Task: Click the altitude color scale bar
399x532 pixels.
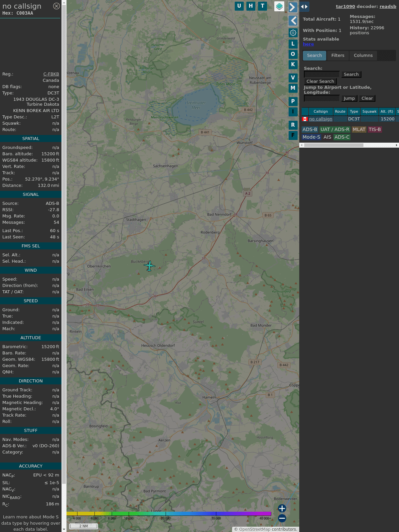Action: pyautogui.click(x=169, y=514)
